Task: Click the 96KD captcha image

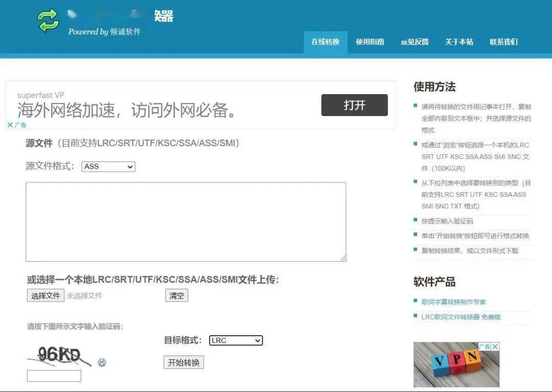Action: coord(59,355)
